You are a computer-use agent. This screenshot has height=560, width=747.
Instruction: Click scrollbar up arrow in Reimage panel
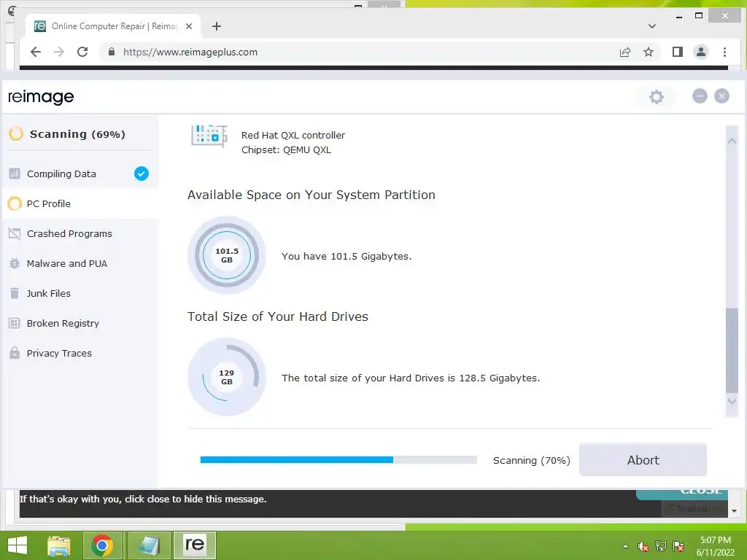click(x=732, y=141)
